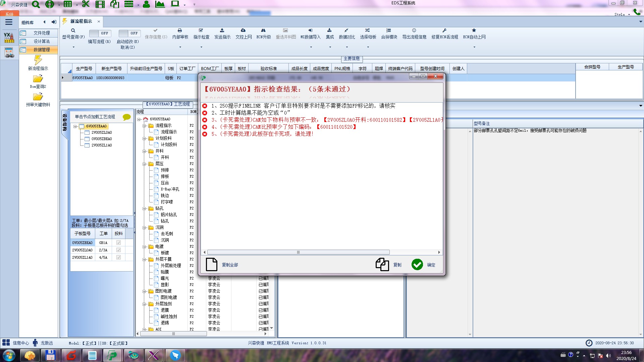This screenshot has width=644, height=362.
Task: Toggle 投料 checkbox for 0V005ZBKA0 row
Action: pyautogui.click(x=118, y=243)
